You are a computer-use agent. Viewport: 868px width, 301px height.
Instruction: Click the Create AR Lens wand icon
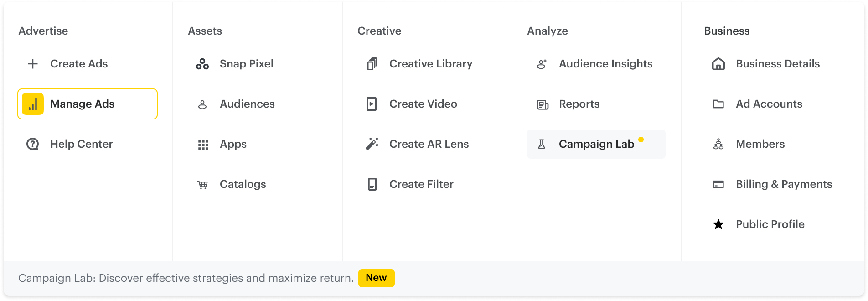tap(372, 144)
